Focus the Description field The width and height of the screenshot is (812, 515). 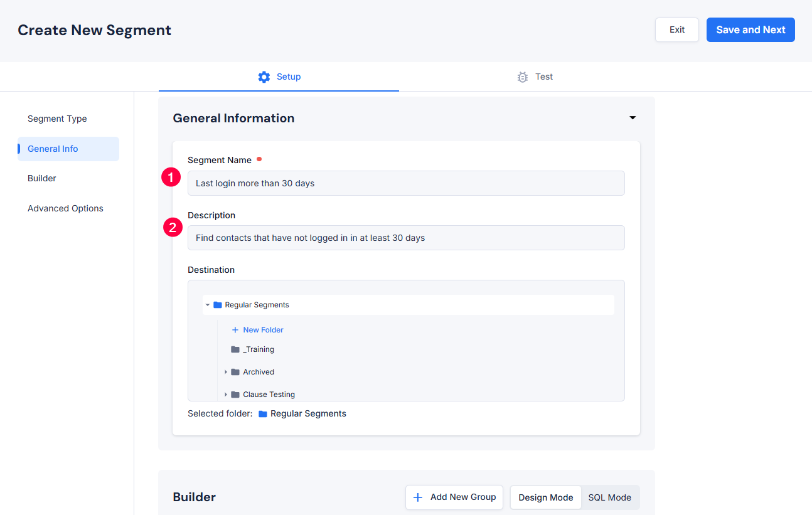(406, 238)
